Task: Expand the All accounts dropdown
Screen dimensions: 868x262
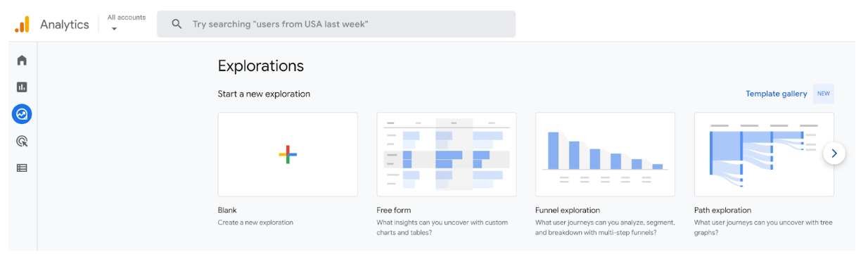Action: (127, 23)
